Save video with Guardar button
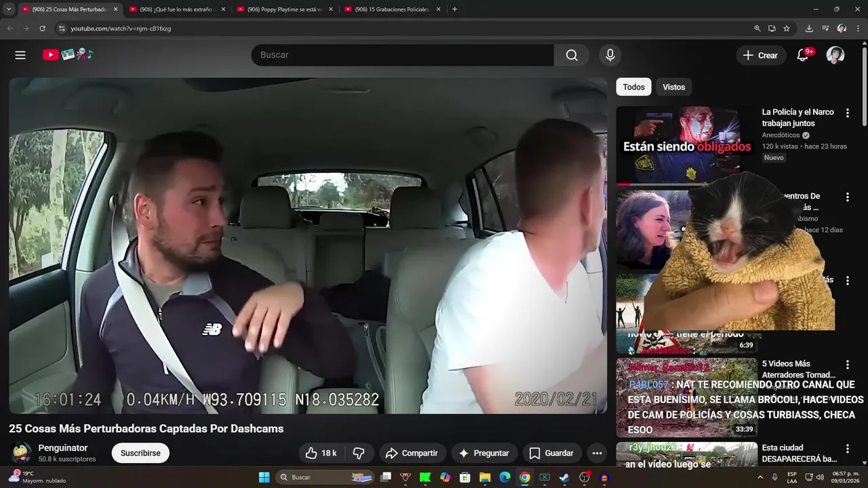 pyautogui.click(x=551, y=453)
